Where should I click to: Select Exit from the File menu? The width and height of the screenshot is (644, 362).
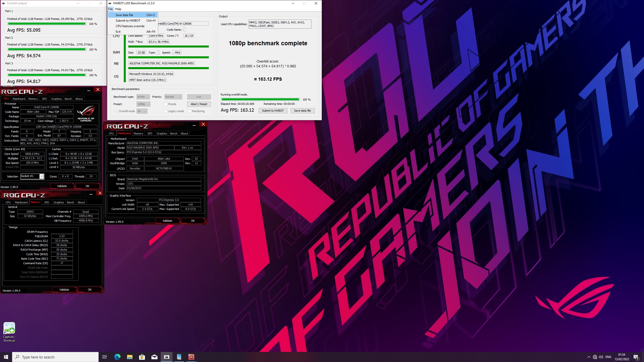133,31
